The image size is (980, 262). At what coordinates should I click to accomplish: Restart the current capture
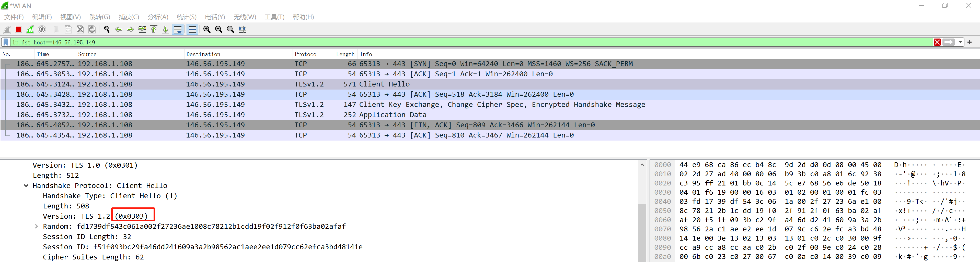30,29
